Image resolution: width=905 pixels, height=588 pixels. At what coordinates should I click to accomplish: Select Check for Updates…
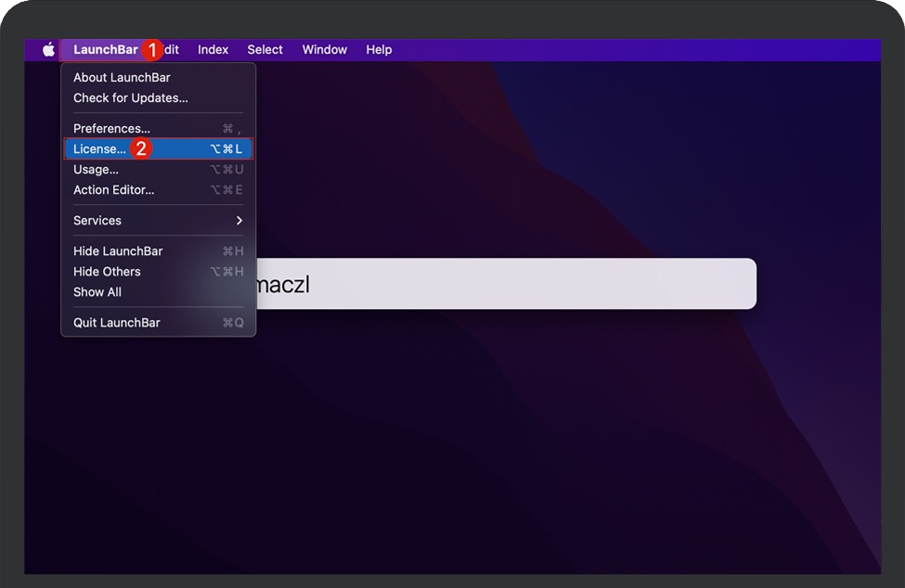click(x=131, y=98)
